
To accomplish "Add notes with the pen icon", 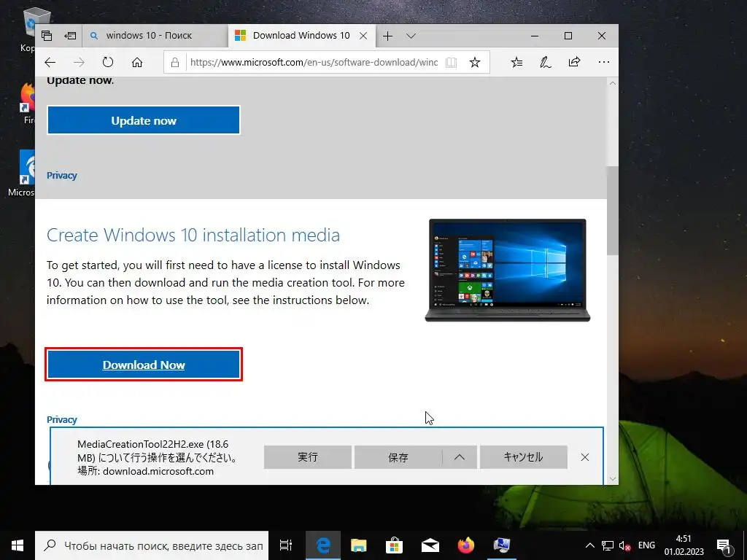I will point(546,63).
